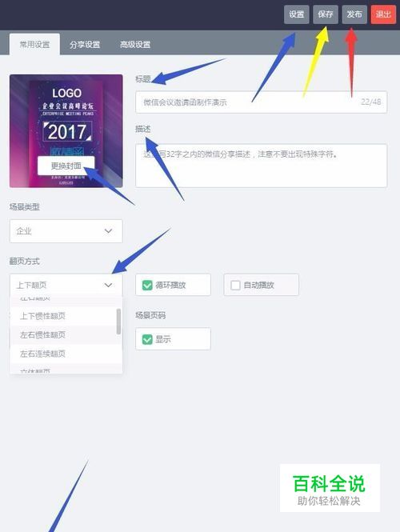Collapse the 翻页方式 dropdown chevron
The image size is (400, 532).
108,285
